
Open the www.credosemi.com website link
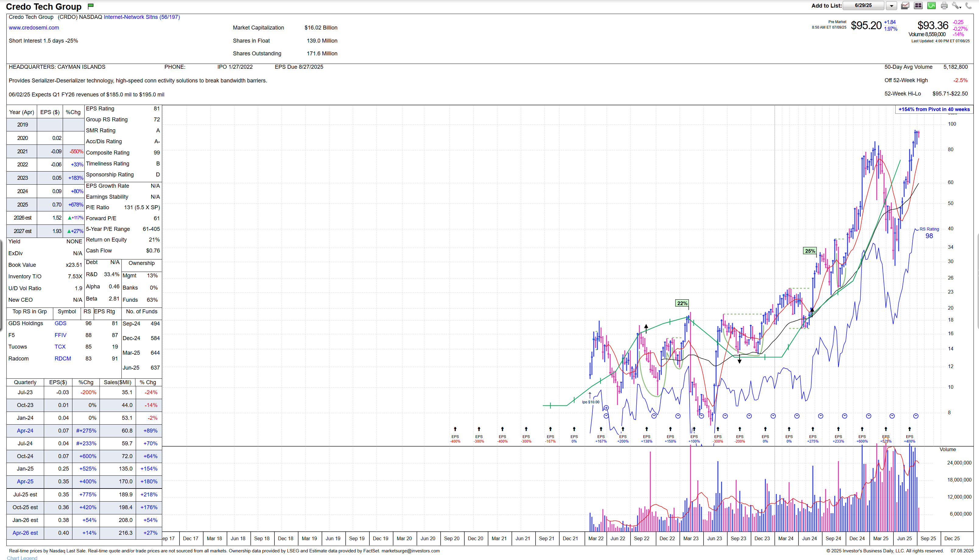pyautogui.click(x=34, y=28)
